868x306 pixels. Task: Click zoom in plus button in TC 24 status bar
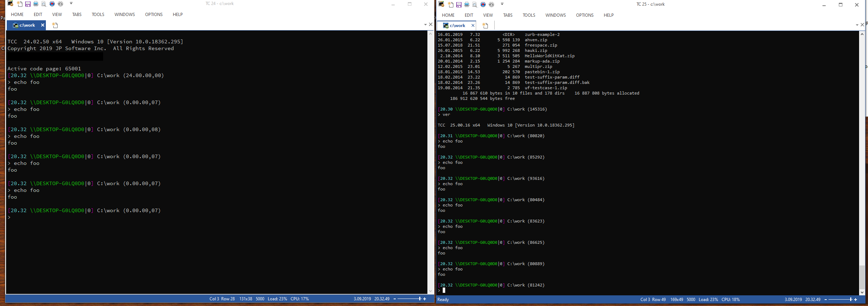(425, 299)
